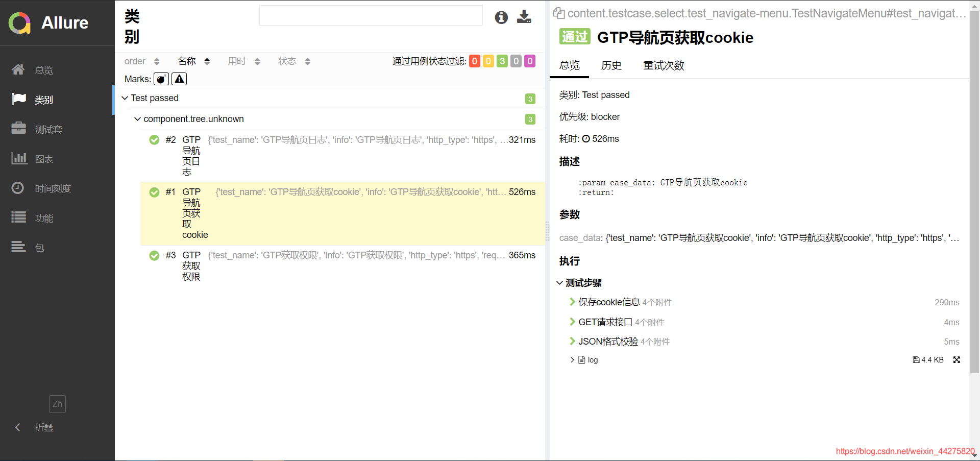This screenshot has width=980, height=461.
Task: Click the case_data parameter value
Action: pyautogui.click(x=782, y=238)
